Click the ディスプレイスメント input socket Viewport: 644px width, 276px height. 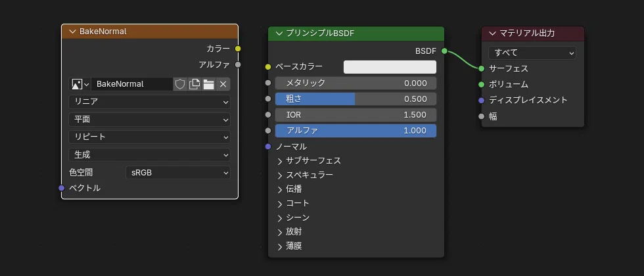click(x=481, y=100)
